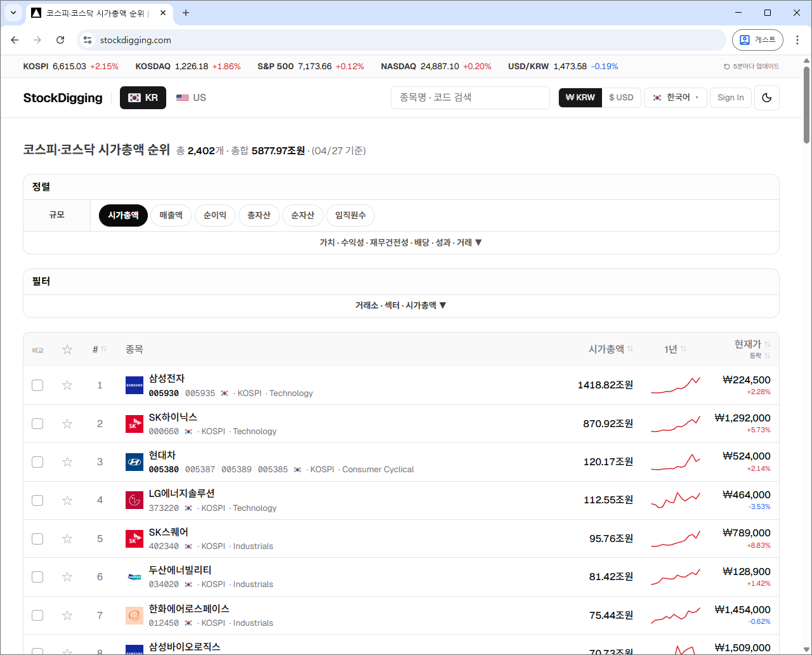
Task: Select 매출액 sort pill
Action: [x=171, y=216]
